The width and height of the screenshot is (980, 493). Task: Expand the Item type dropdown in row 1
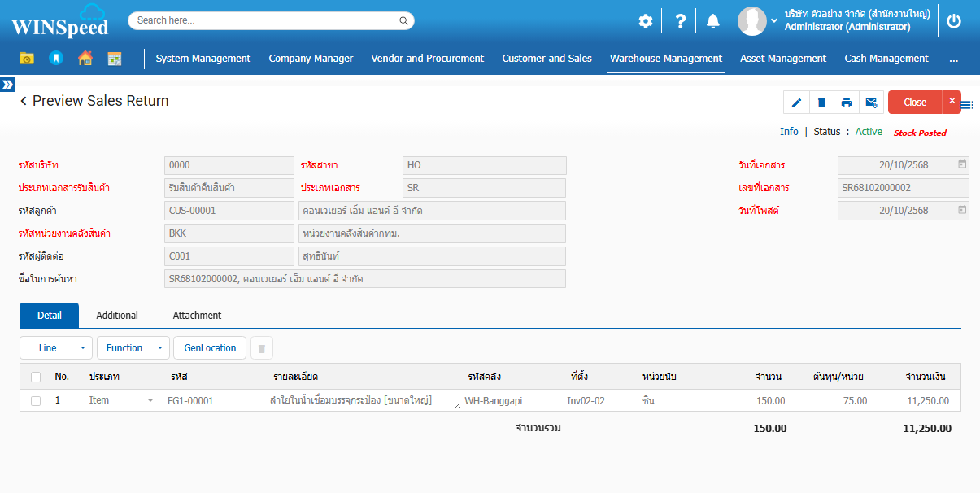150,401
